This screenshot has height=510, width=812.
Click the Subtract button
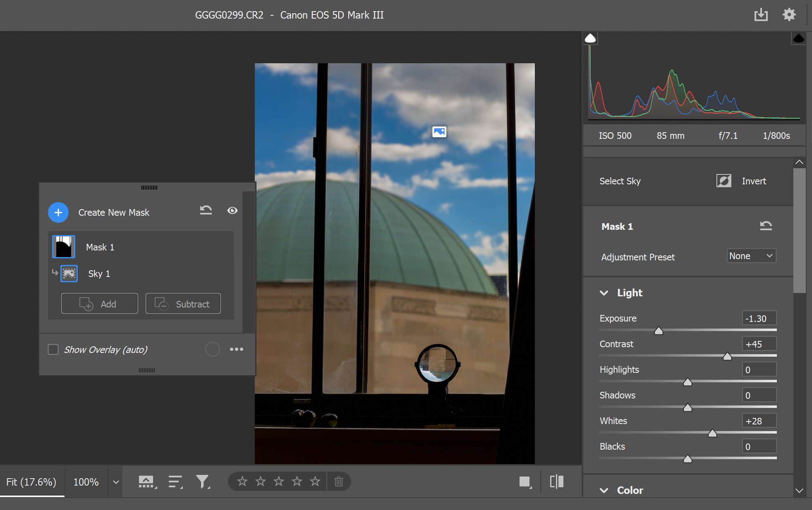click(x=183, y=304)
